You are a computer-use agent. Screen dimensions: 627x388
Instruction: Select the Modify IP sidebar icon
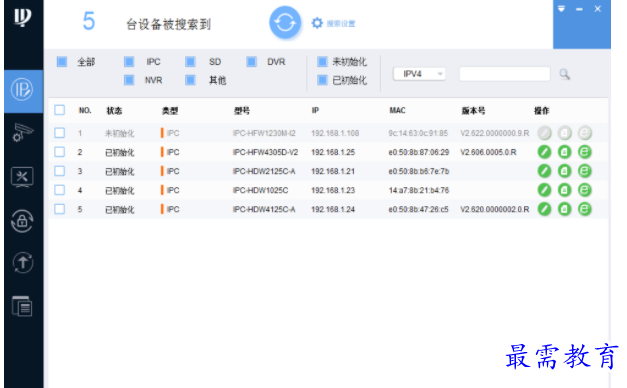[22, 90]
